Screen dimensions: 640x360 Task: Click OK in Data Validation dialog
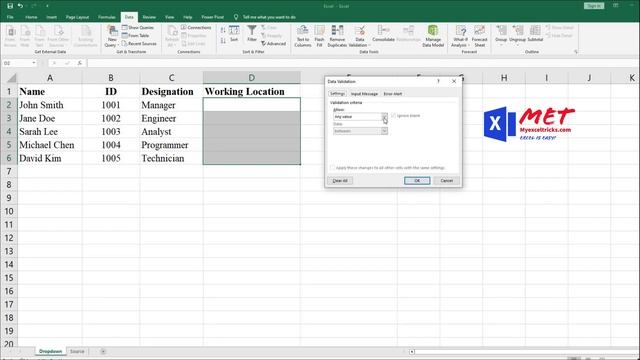(x=417, y=180)
